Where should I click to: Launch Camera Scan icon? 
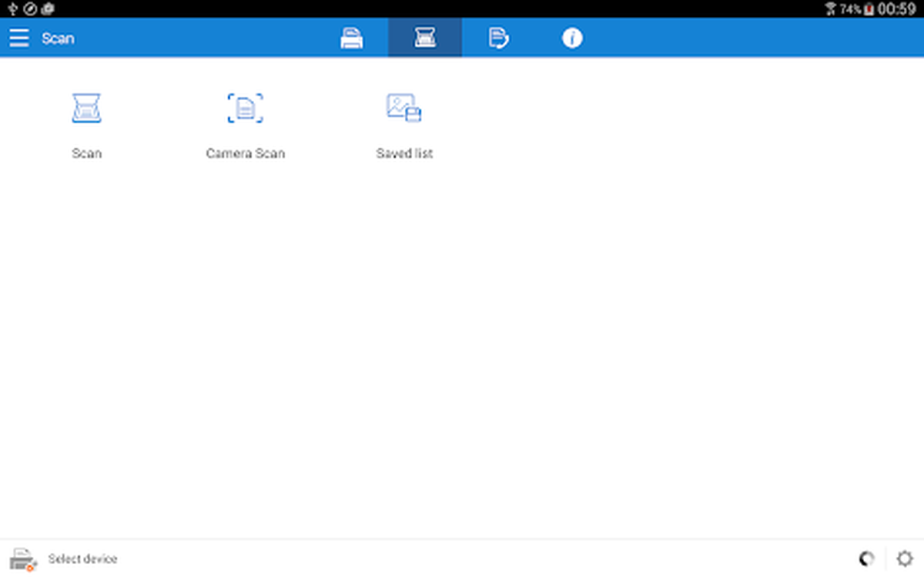point(245,109)
